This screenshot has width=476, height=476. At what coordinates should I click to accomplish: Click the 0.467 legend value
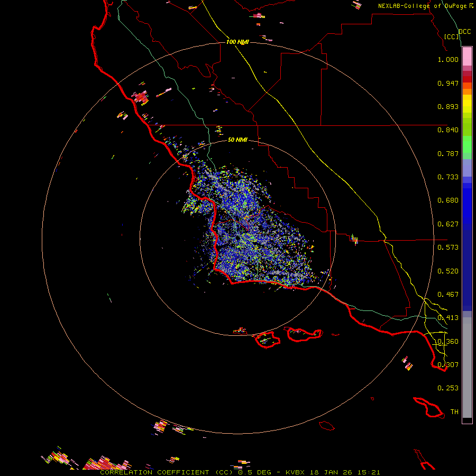point(448,295)
